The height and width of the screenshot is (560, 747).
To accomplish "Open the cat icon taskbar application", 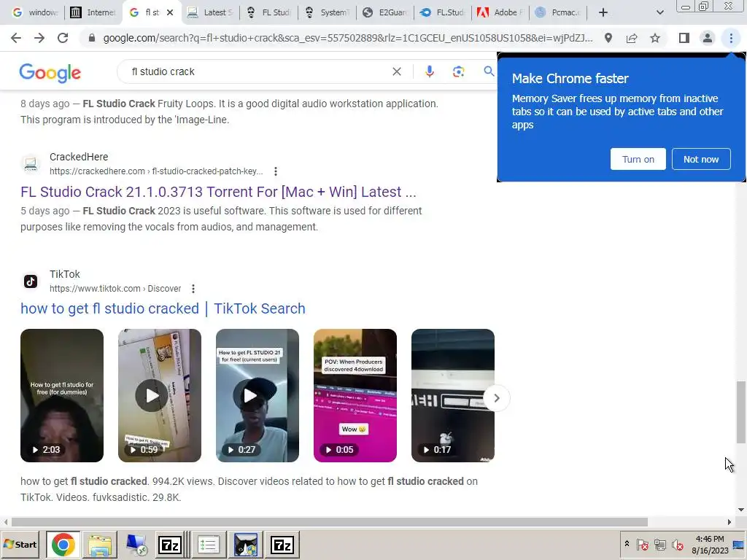I will (246, 545).
